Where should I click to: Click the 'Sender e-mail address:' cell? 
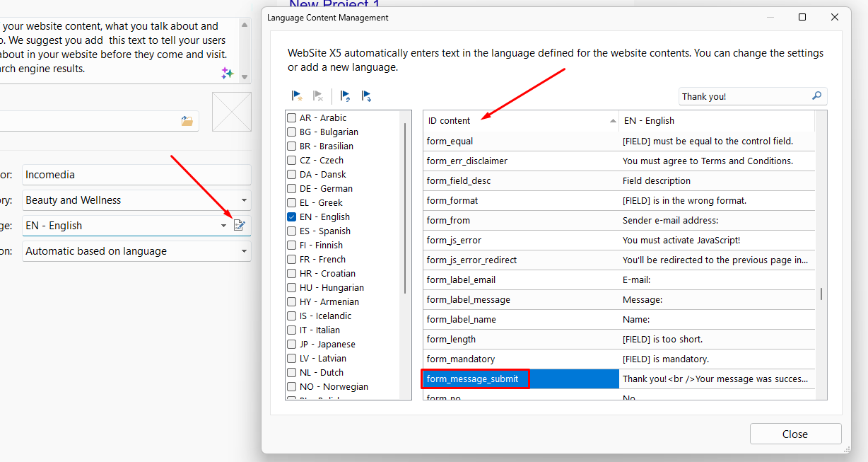pos(717,221)
